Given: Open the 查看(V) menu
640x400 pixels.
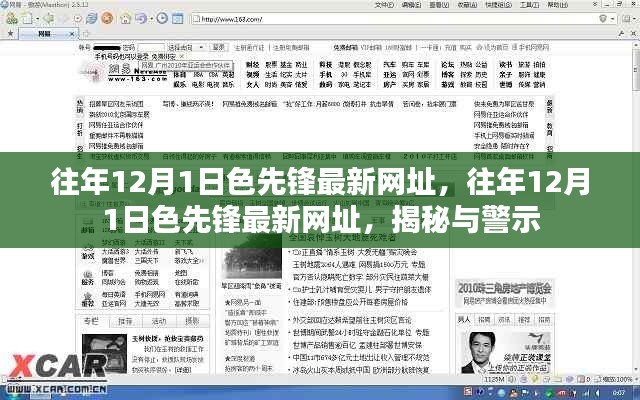Looking at the screenshot, I should [439, 5].
